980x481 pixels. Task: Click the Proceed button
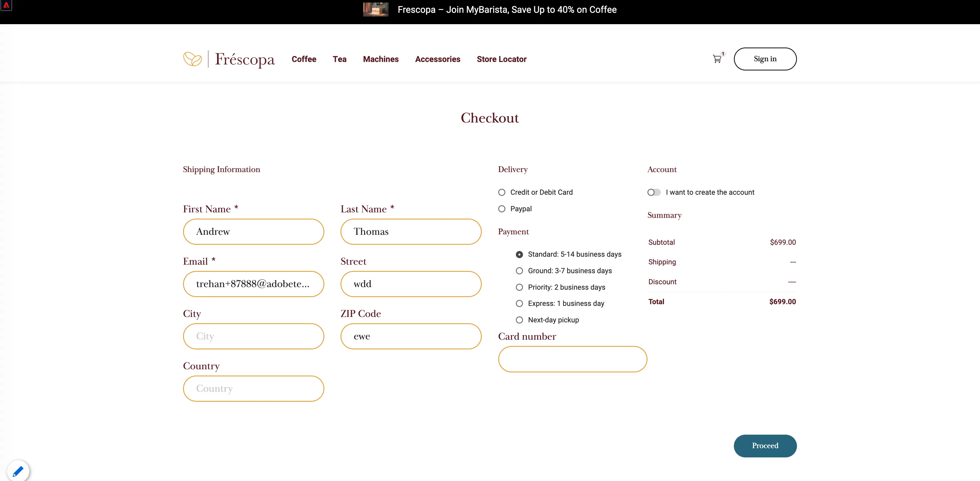(x=765, y=446)
